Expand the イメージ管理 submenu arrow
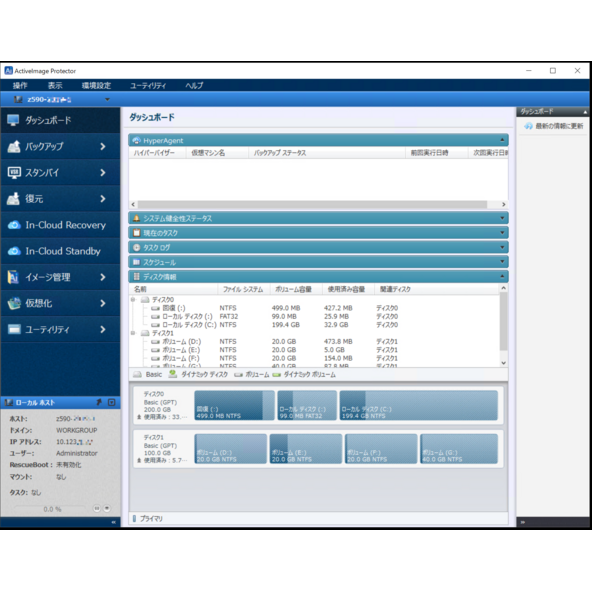The image size is (592, 592). (x=103, y=277)
